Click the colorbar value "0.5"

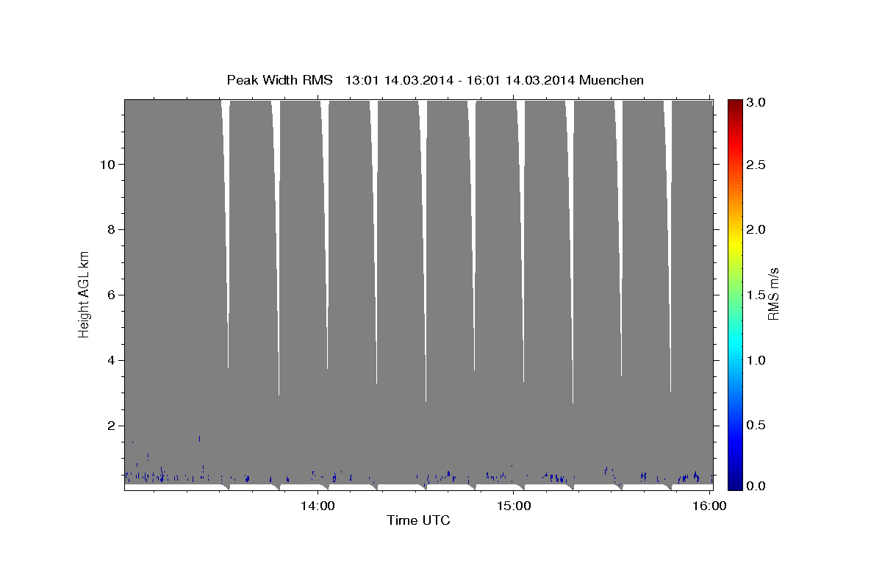[756, 426]
